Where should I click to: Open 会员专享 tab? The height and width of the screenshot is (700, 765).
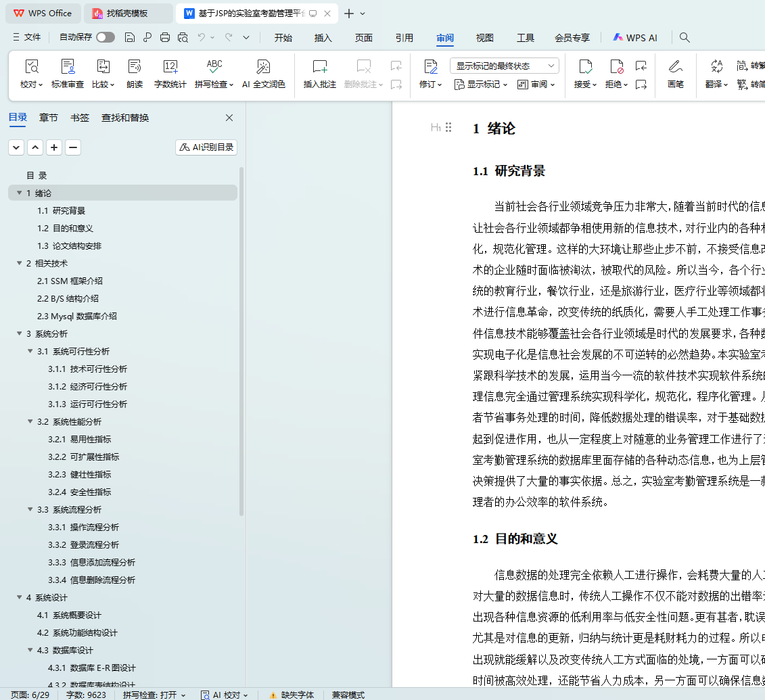click(572, 38)
